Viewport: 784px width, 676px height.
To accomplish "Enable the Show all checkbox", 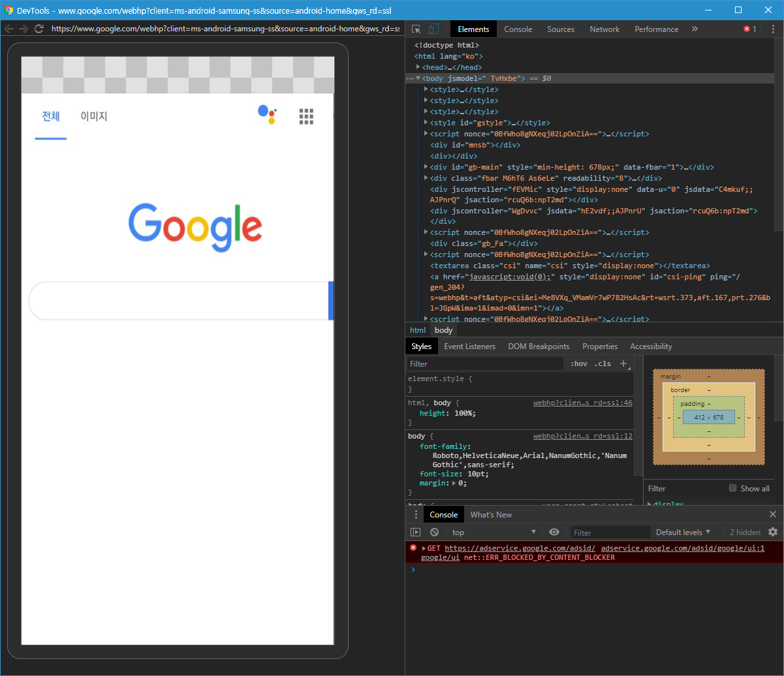I will pos(732,488).
